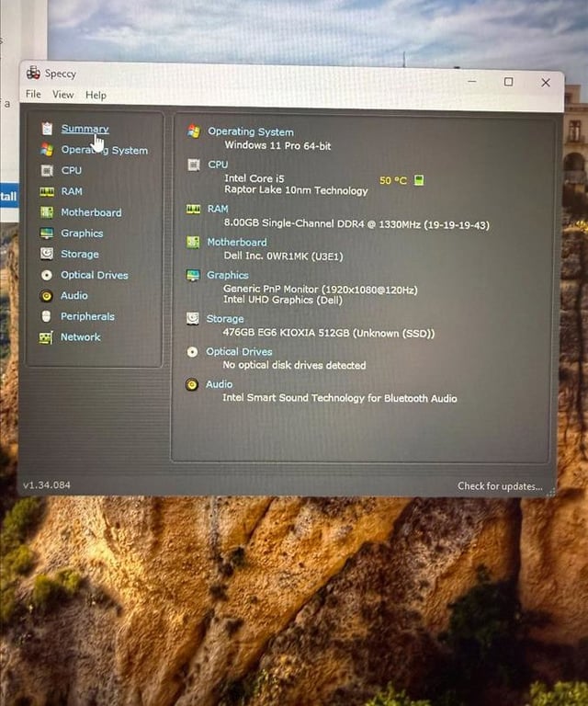Image resolution: width=588 pixels, height=706 pixels.
Task: Open Network section in sidebar
Action: tap(81, 336)
